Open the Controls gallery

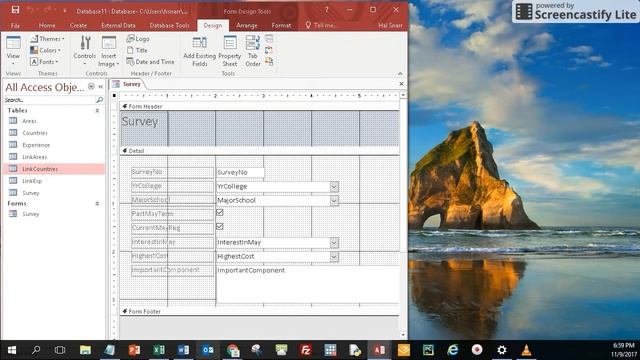tap(84, 51)
